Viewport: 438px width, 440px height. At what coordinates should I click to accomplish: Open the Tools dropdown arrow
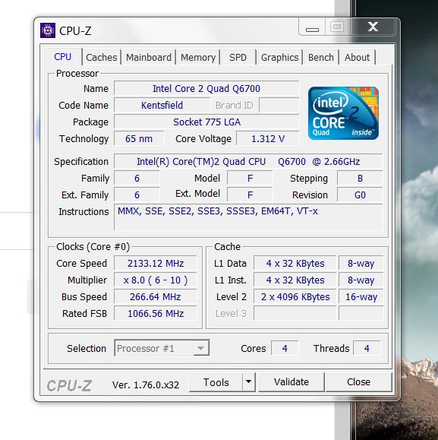click(248, 382)
